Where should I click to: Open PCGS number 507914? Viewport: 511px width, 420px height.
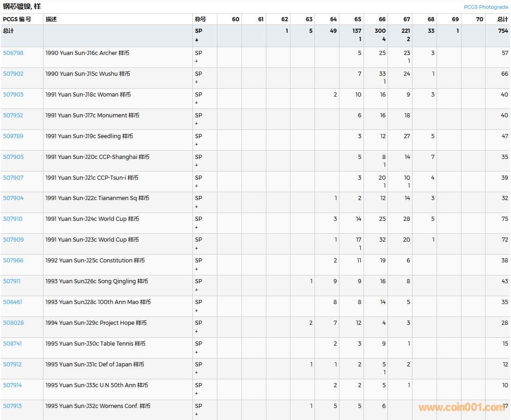12,385
